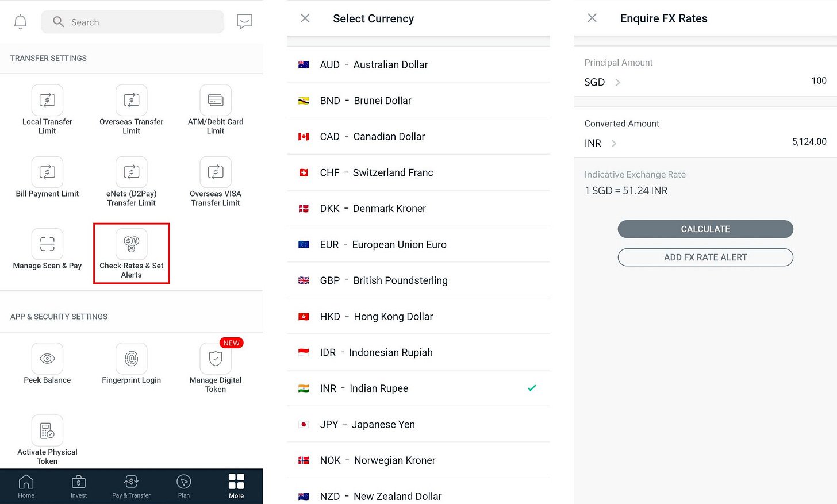Select BND - Brunei Dollar

[x=418, y=101]
